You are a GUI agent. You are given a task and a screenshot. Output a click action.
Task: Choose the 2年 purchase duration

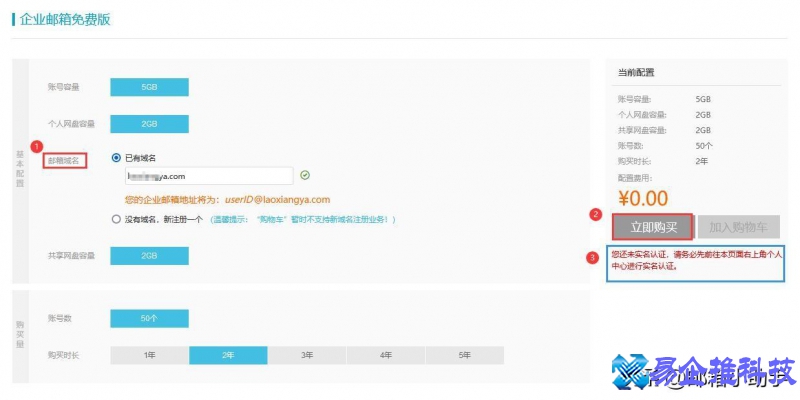click(x=228, y=355)
